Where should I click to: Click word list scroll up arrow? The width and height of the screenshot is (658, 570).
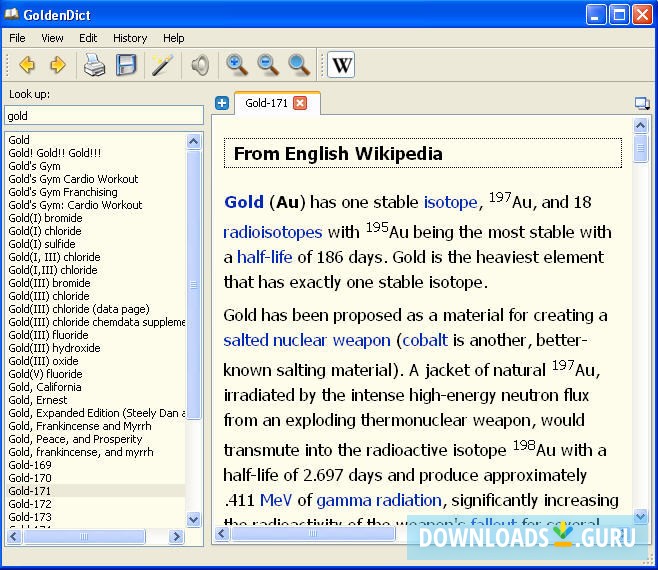click(x=193, y=141)
